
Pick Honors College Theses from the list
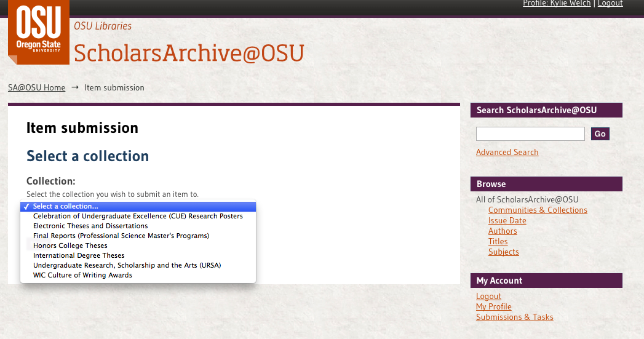coord(138,245)
